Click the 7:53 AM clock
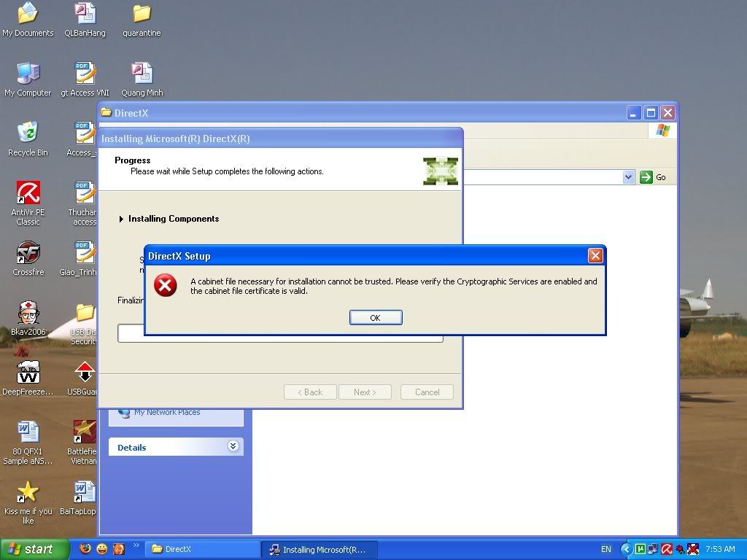The height and width of the screenshot is (560, 747). 720,549
